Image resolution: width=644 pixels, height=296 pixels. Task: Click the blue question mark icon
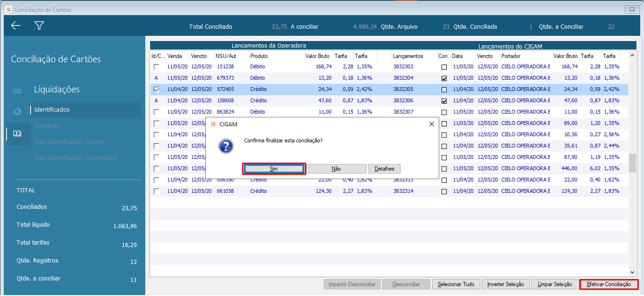point(226,146)
